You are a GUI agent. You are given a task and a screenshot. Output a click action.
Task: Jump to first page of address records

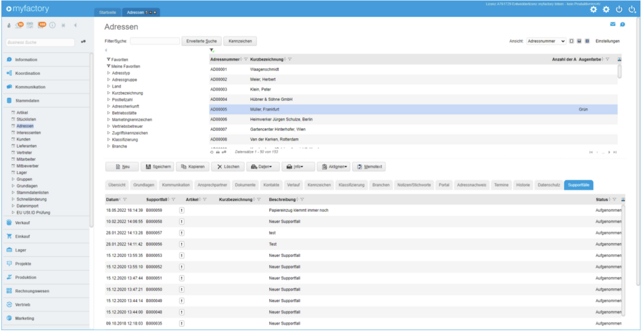(x=591, y=152)
